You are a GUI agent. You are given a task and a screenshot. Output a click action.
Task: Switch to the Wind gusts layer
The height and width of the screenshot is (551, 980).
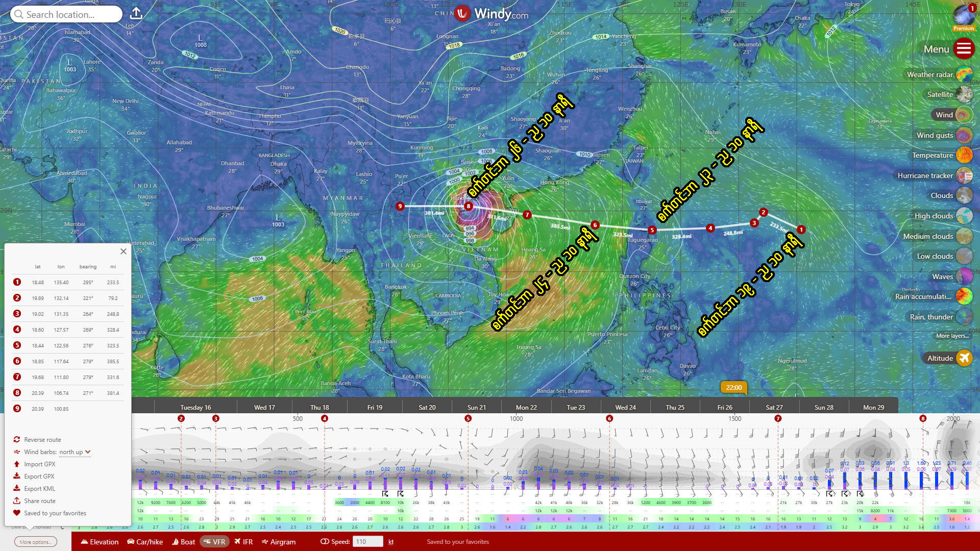pos(964,135)
